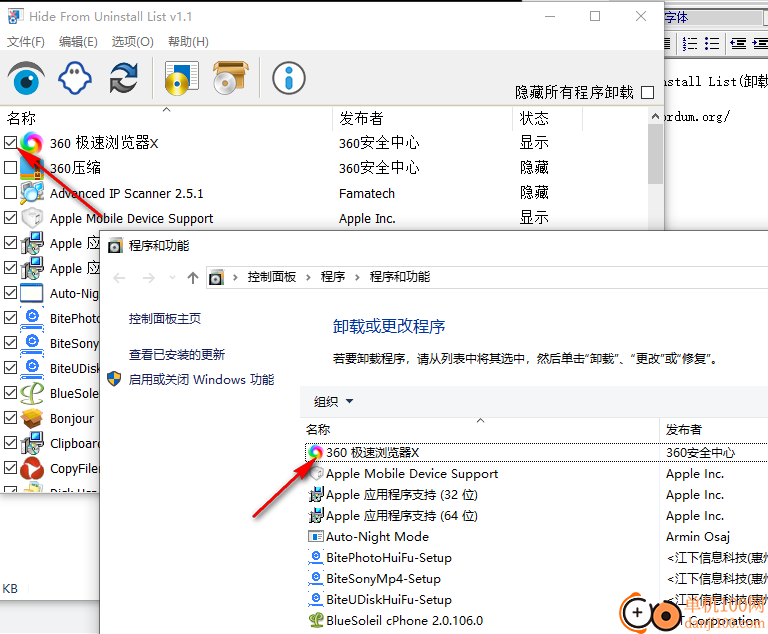Expand chevron after 控制面板 in breadcrumb
The width and height of the screenshot is (768, 634).
(x=308, y=277)
